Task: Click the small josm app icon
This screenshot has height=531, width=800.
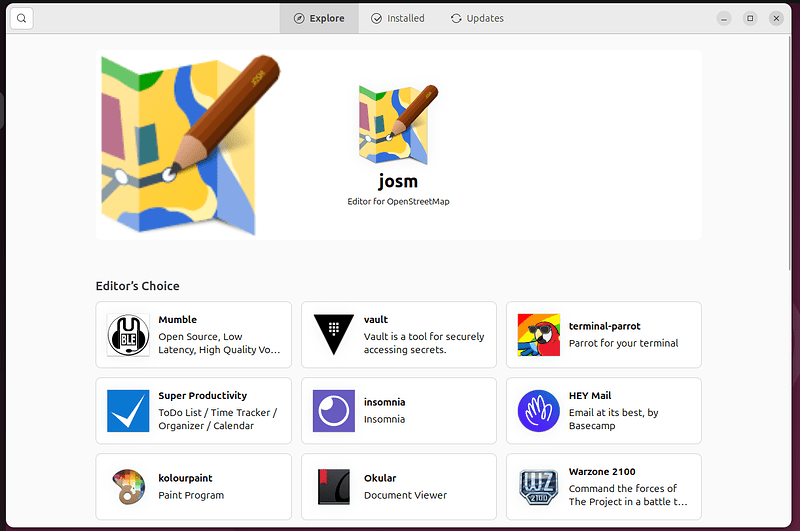Action: point(398,124)
